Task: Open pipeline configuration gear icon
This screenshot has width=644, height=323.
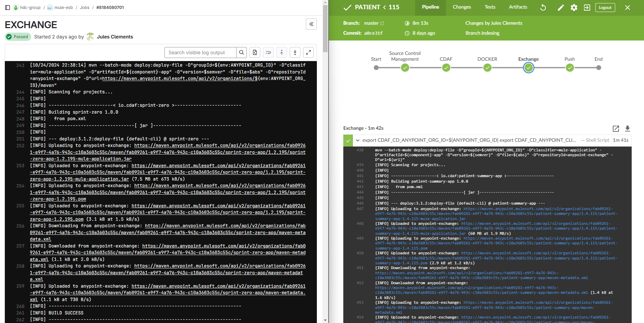Action: point(574,8)
